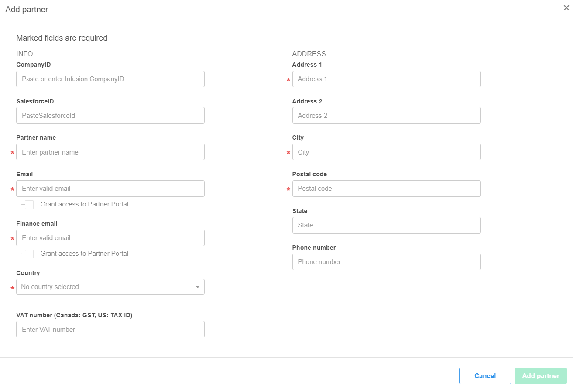Click into the SalesforceID field
573x392 pixels.
point(110,116)
